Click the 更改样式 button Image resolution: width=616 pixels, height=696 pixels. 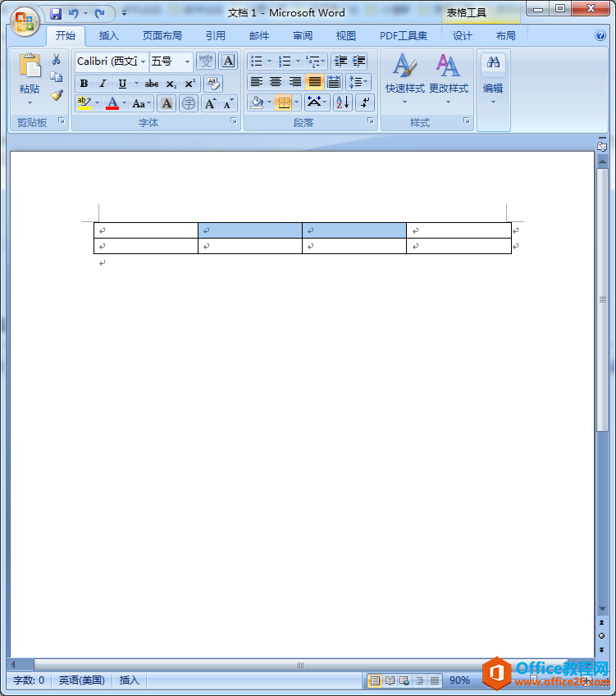pos(448,79)
